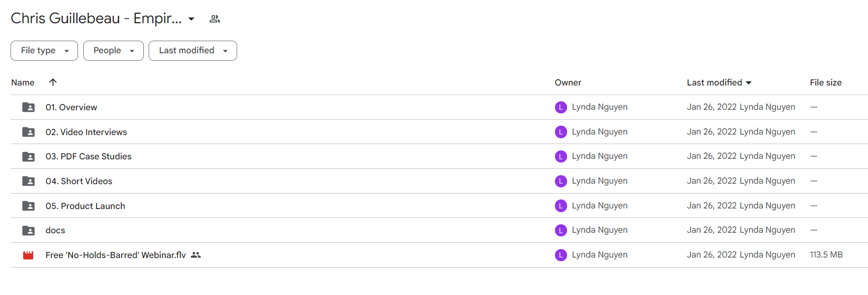Click the shared people icon beside folder title

pyautogui.click(x=214, y=19)
